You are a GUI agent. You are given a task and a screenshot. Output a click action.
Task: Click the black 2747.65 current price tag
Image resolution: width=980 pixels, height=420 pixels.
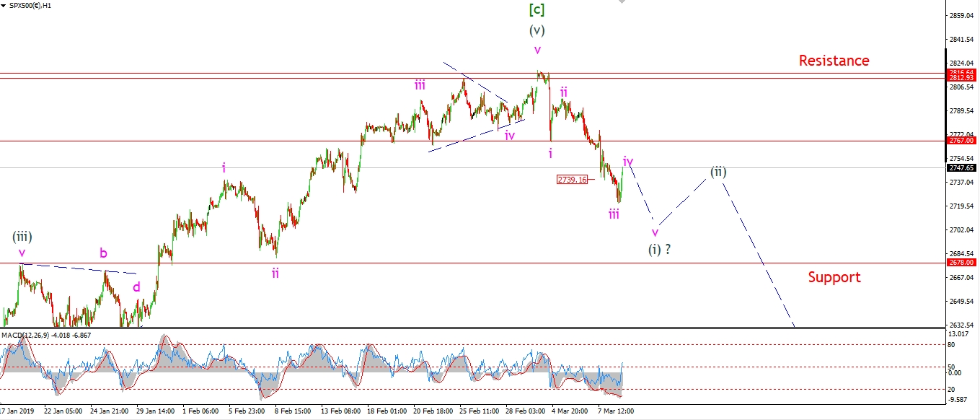[x=962, y=167]
